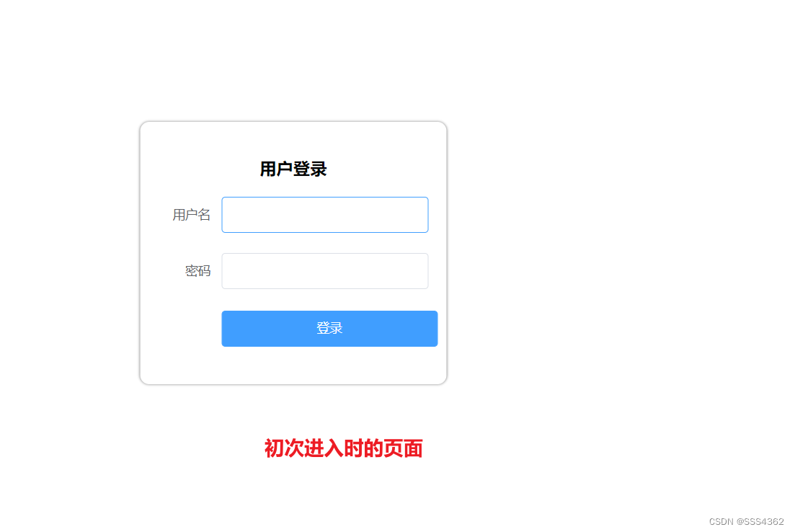Click the 用户 characters in the heading
The height and width of the screenshot is (532, 795).
pyautogui.click(x=276, y=169)
